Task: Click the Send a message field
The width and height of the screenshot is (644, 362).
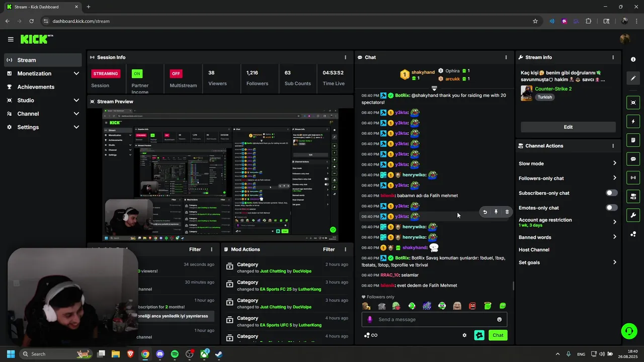Action: click(434, 319)
